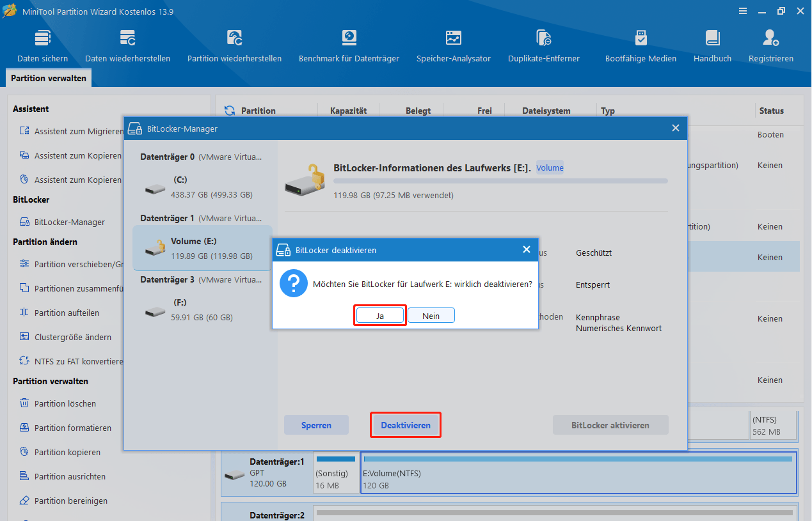
Task: Sort by the Status column header
Action: 771,111
